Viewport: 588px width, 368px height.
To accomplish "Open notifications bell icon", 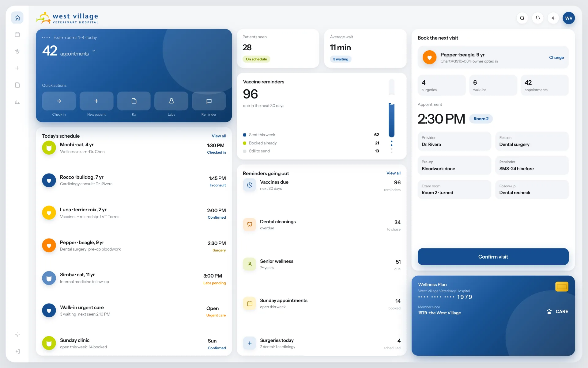I will pos(538,18).
